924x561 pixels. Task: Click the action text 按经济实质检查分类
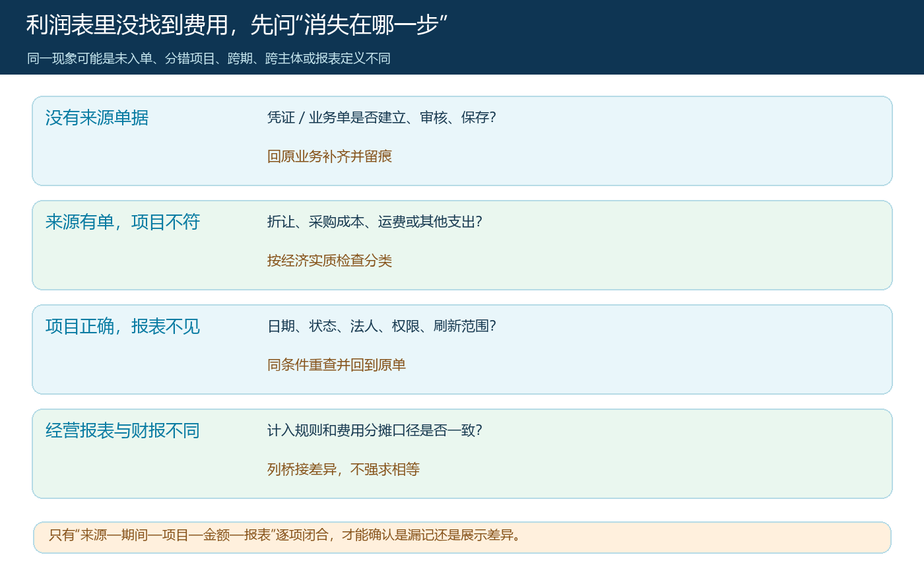[x=329, y=261]
